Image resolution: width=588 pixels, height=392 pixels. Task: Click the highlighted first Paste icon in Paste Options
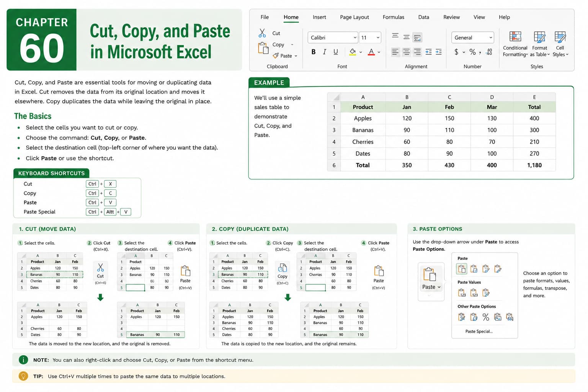[x=462, y=269]
